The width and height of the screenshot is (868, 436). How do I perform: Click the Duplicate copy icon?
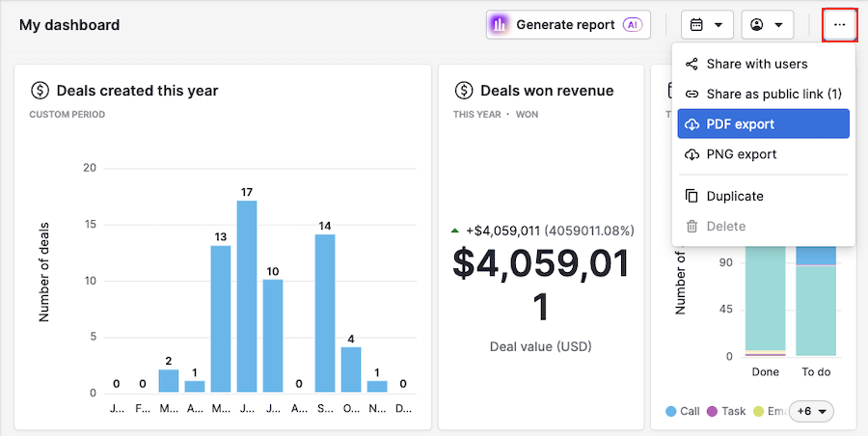point(692,197)
